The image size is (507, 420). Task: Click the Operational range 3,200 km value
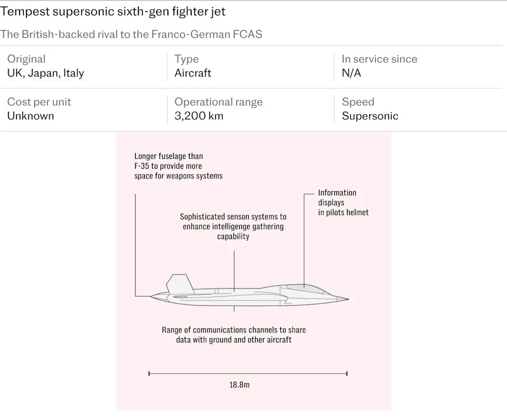coord(199,116)
